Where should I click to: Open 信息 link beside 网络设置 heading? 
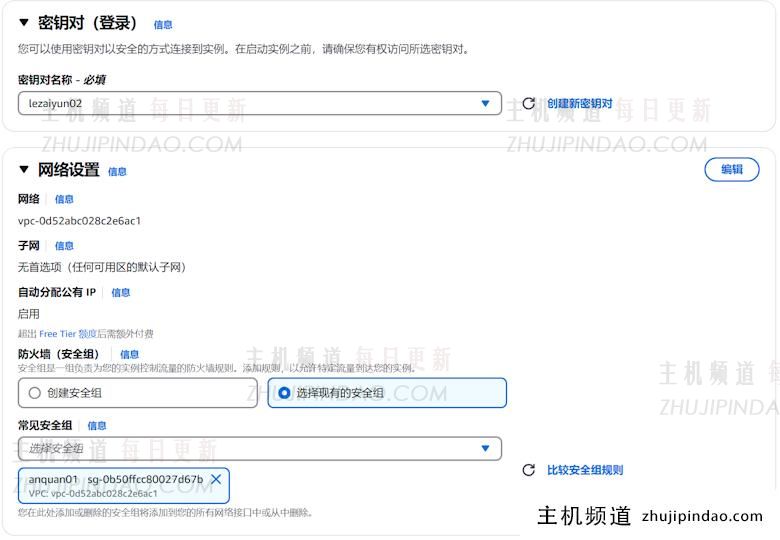[x=117, y=171]
